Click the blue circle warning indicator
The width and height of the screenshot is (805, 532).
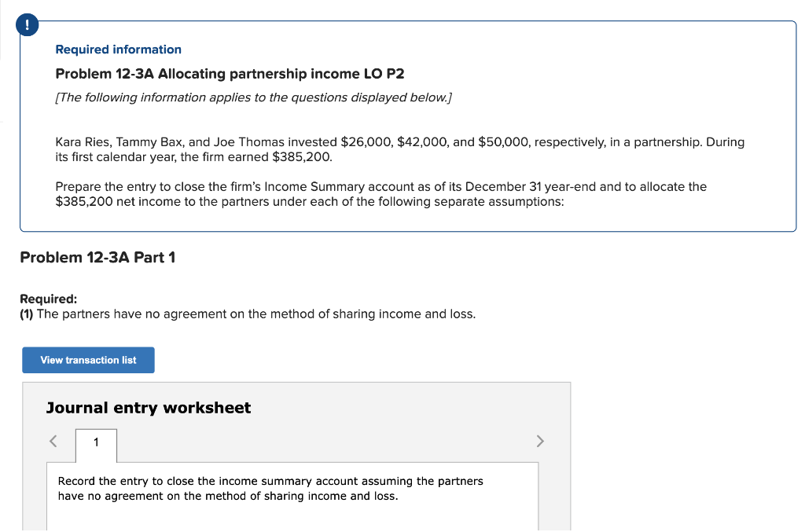28,24
